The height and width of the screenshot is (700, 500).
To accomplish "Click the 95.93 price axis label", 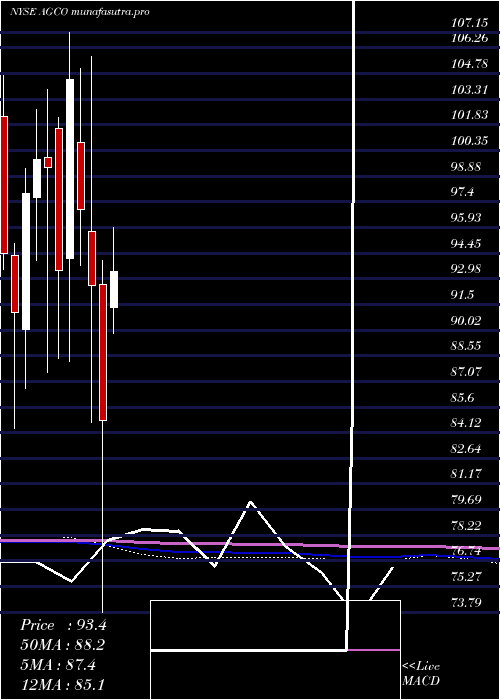I will tap(466, 217).
